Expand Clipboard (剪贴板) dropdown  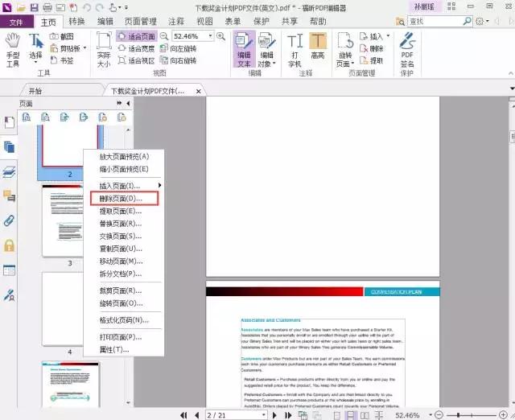pos(85,48)
